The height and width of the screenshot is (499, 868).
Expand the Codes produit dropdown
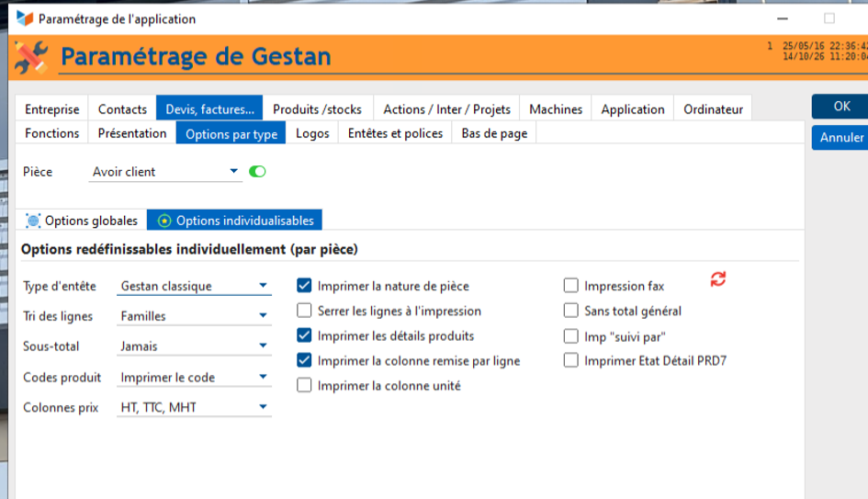click(194, 377)
